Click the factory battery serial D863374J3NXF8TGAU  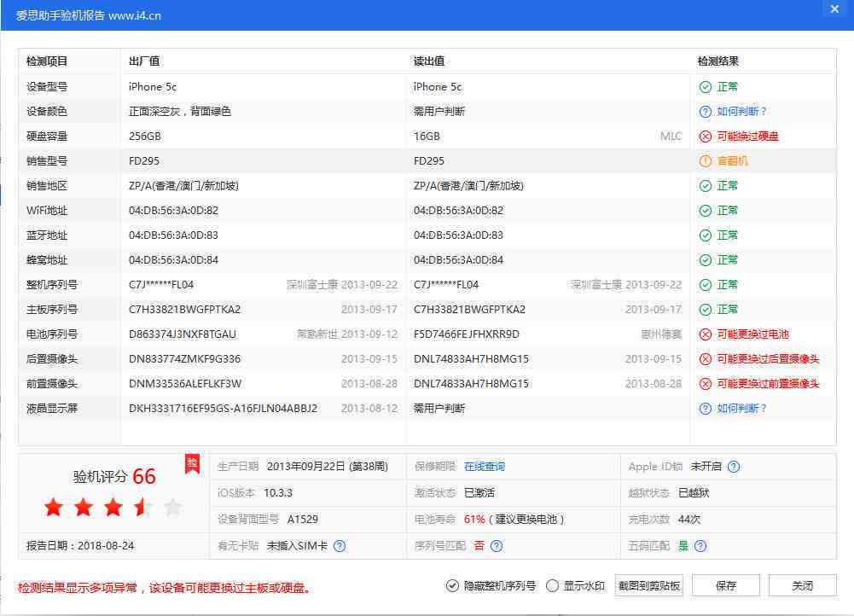(x=183, y=334)
